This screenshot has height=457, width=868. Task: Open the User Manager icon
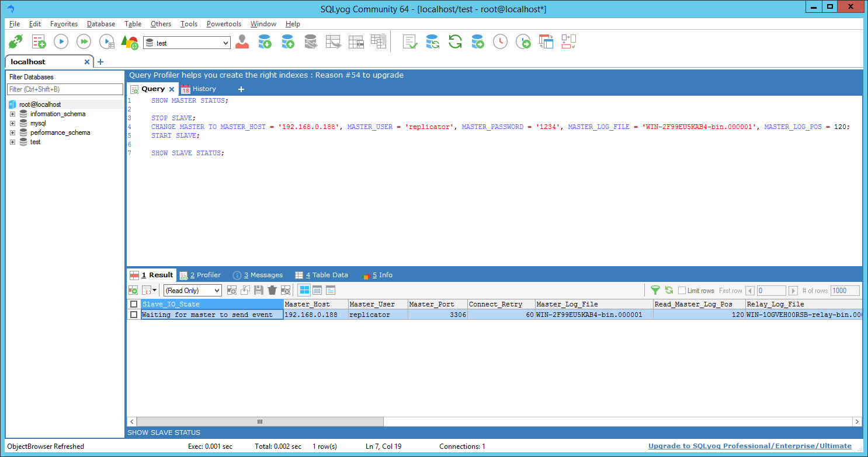[x=242, y=42]
